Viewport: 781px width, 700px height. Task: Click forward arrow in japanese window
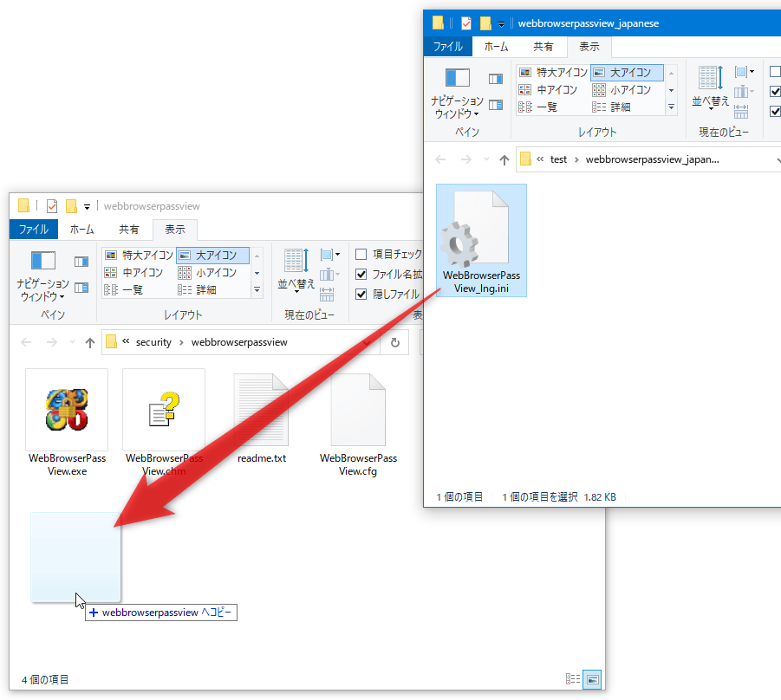pos(465,159)
